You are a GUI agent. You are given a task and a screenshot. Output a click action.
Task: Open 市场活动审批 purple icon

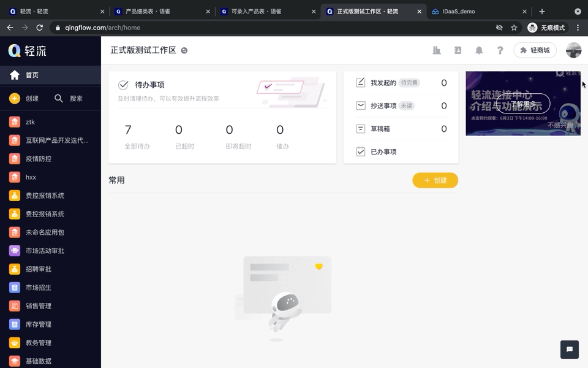tap(15, 250)
